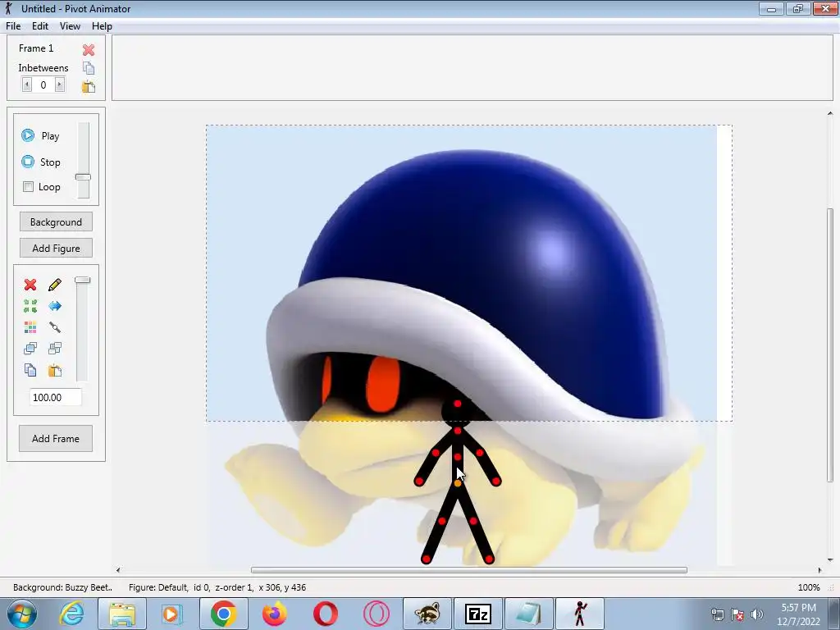Delete the current frame with red X

[x=89, y=50]
